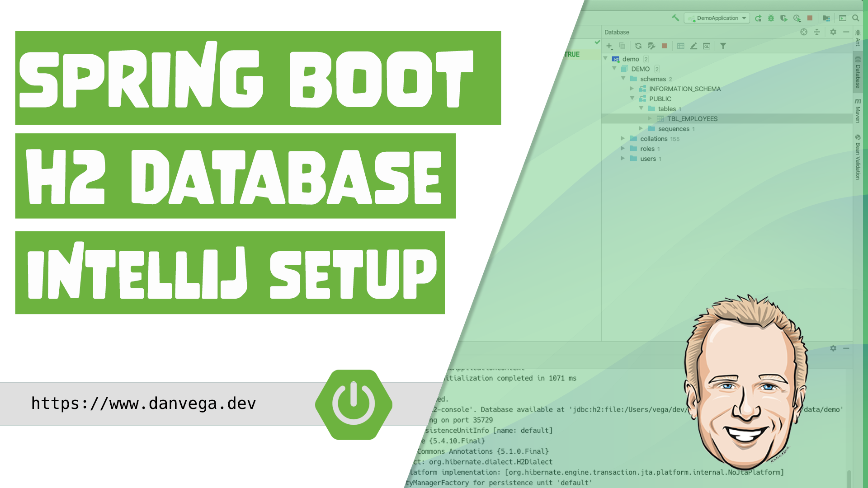
Task: Refresh the database with the refresh icon
Action: pyautogui.click(x=638, y=46)
